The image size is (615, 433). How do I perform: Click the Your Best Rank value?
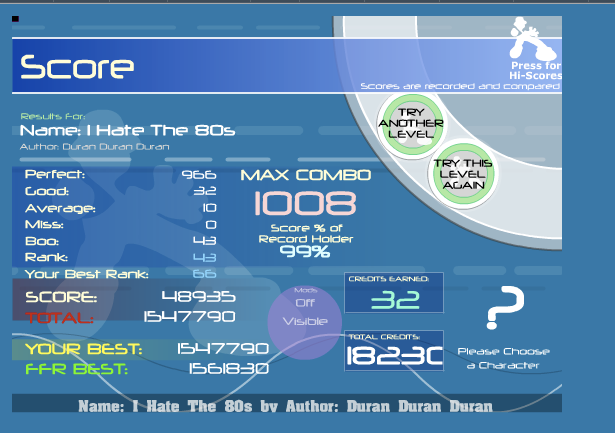[204, 273]
